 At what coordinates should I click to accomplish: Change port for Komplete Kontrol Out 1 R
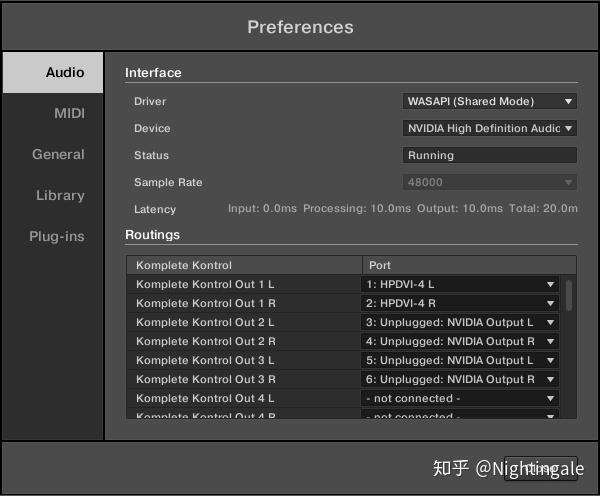point(459,303)
